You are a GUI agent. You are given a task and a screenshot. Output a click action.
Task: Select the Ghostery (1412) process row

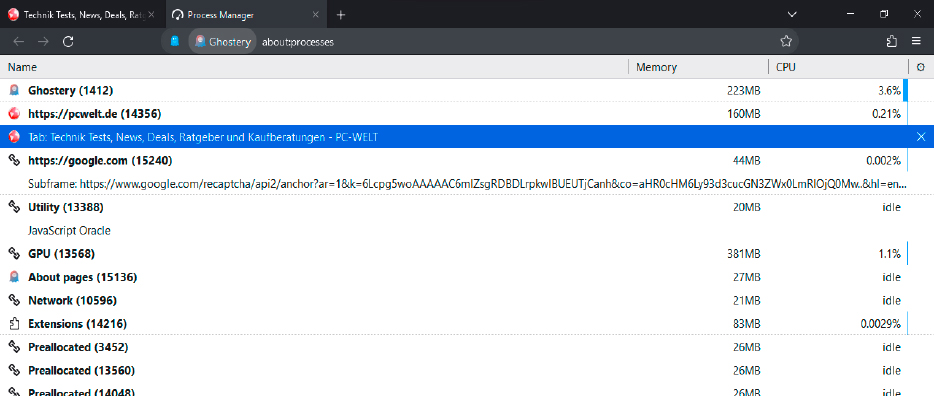click(467, 91)
